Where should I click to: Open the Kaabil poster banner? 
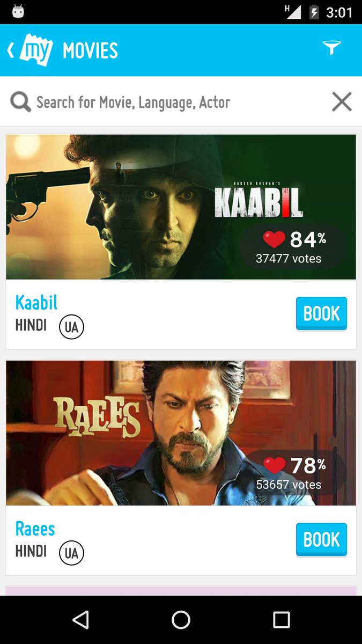(181, 207)
